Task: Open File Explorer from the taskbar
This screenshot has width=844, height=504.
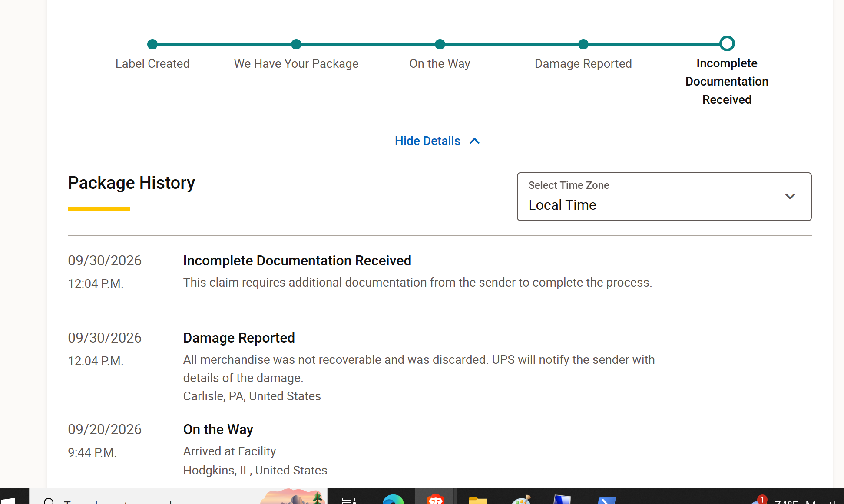Action: click(478, 500)
